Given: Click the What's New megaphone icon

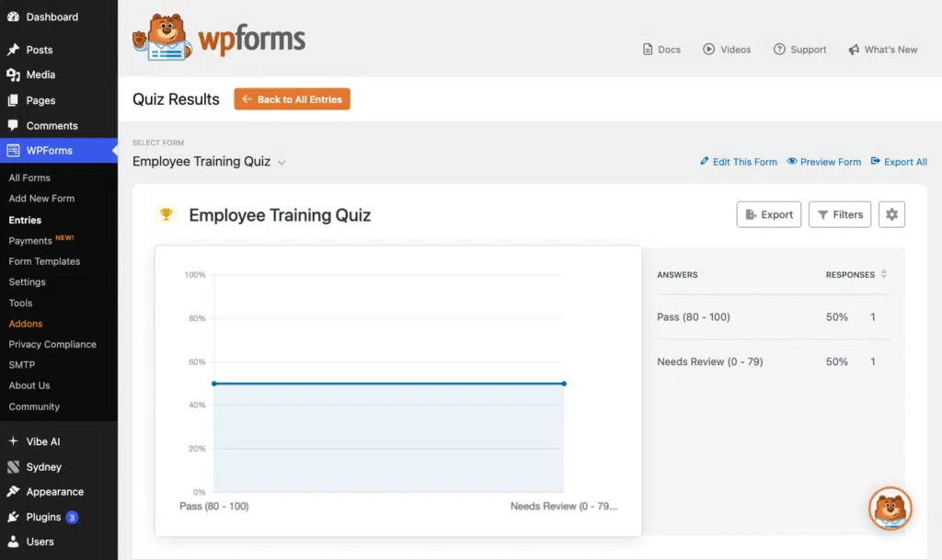Looking at the screenshot, I should coord(854,50).
